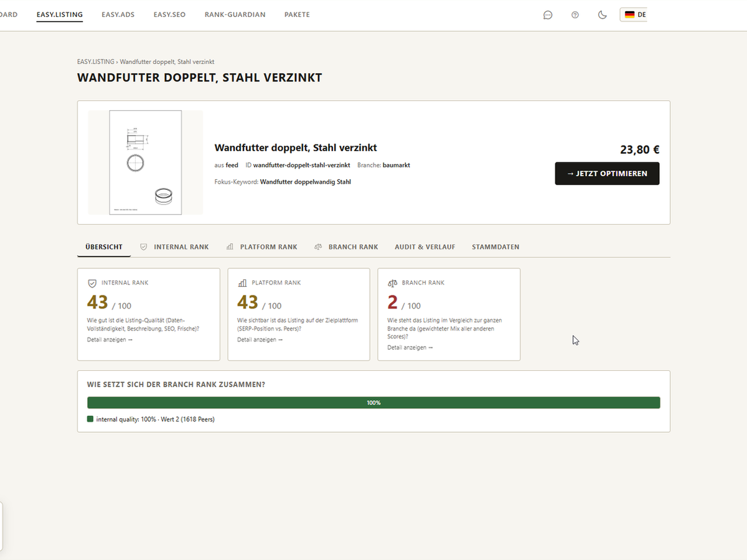747x560 pixels.
Task: Click EASY.LISTING breadcrumb link
Action: [x=96, y=62]
